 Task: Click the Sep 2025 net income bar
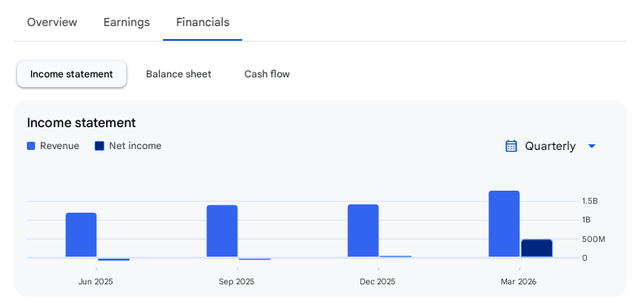[254, 259]
